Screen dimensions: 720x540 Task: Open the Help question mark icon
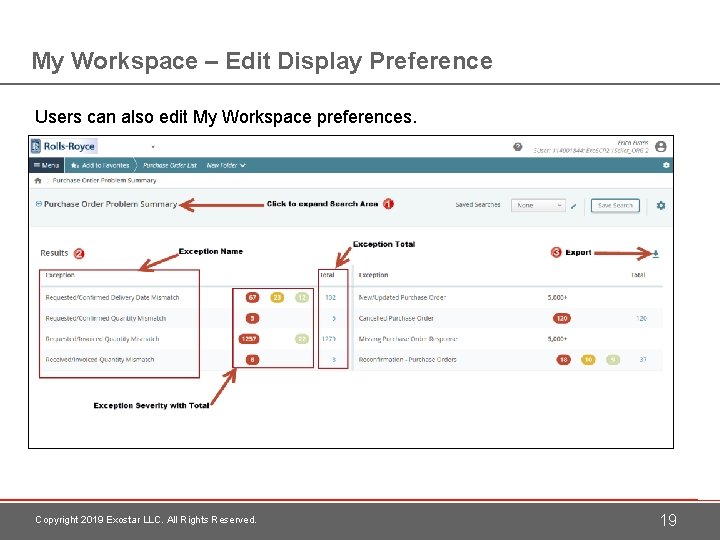518,147
